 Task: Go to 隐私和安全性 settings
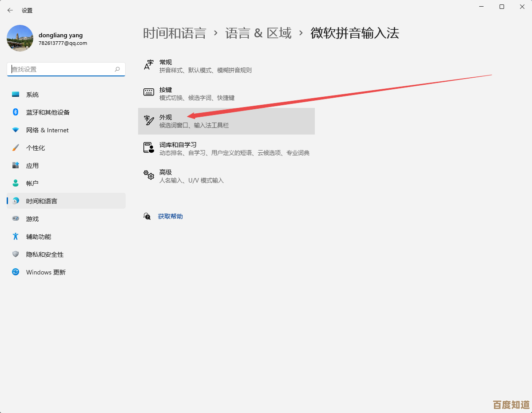[44, 254]
